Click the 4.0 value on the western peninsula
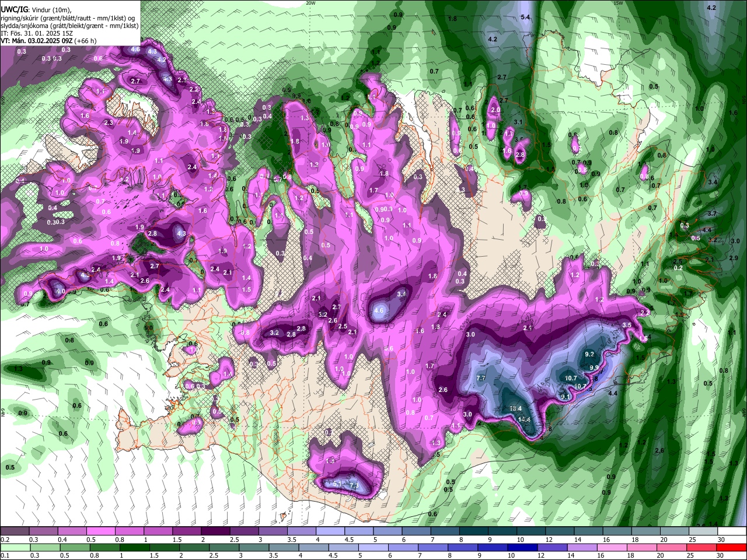 pyautogui.click(x=60, y=291)
